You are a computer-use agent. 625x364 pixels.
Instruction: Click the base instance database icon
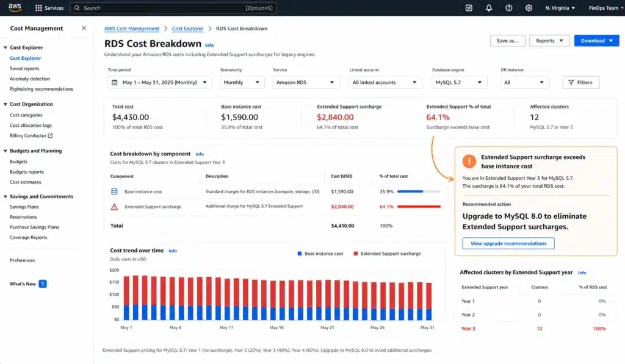tap(114, 191)
